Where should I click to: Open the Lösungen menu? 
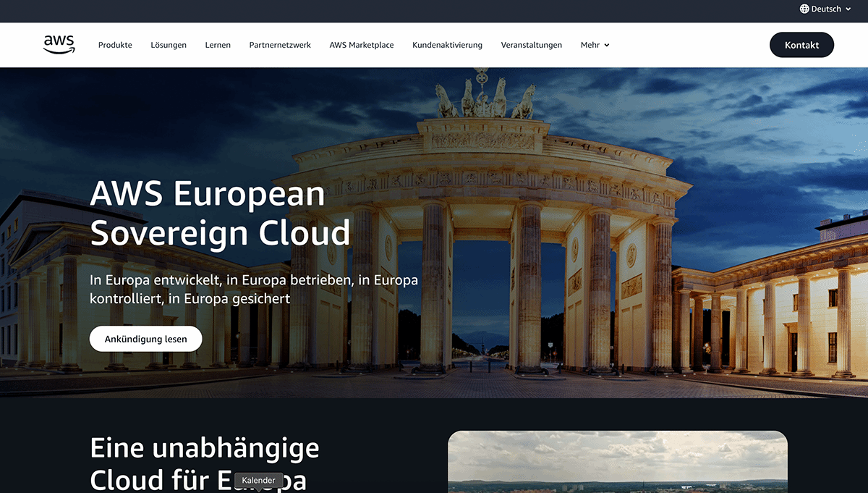click(169, 45)
